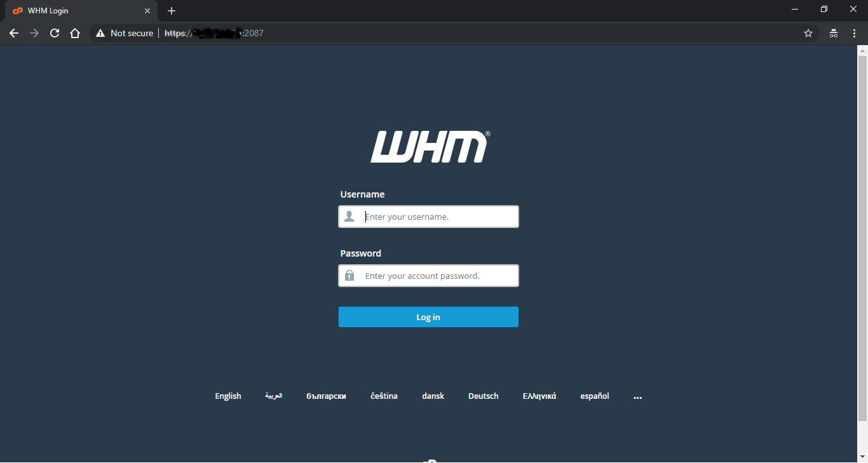Reload the page with refresh icon
Image resolution: width=868 pixels, height=463 pixels.
click(x=55, y=33)
